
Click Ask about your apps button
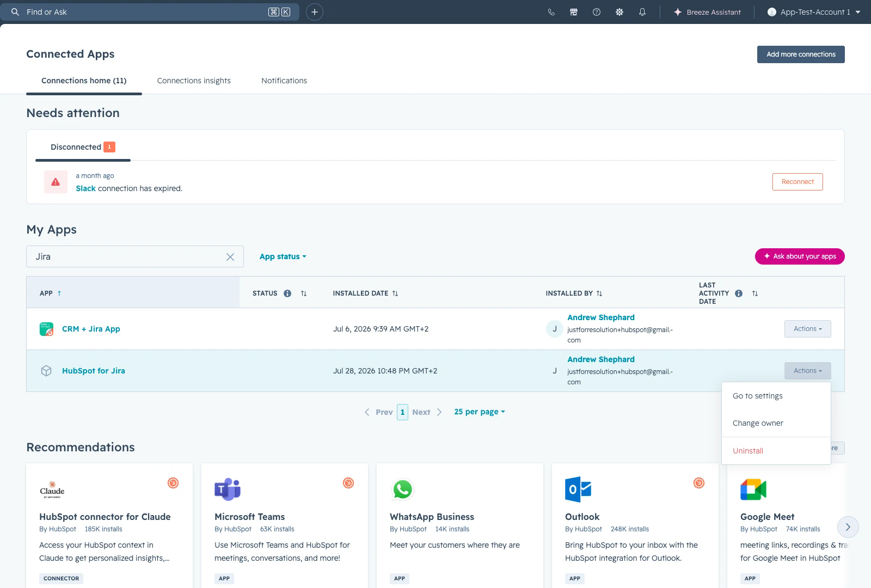coord(800,256)
